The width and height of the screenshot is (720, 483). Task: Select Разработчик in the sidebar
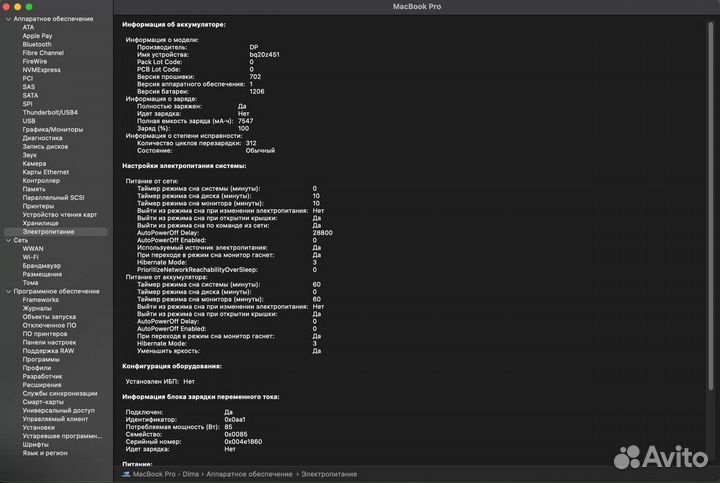[x=42, y=376]
